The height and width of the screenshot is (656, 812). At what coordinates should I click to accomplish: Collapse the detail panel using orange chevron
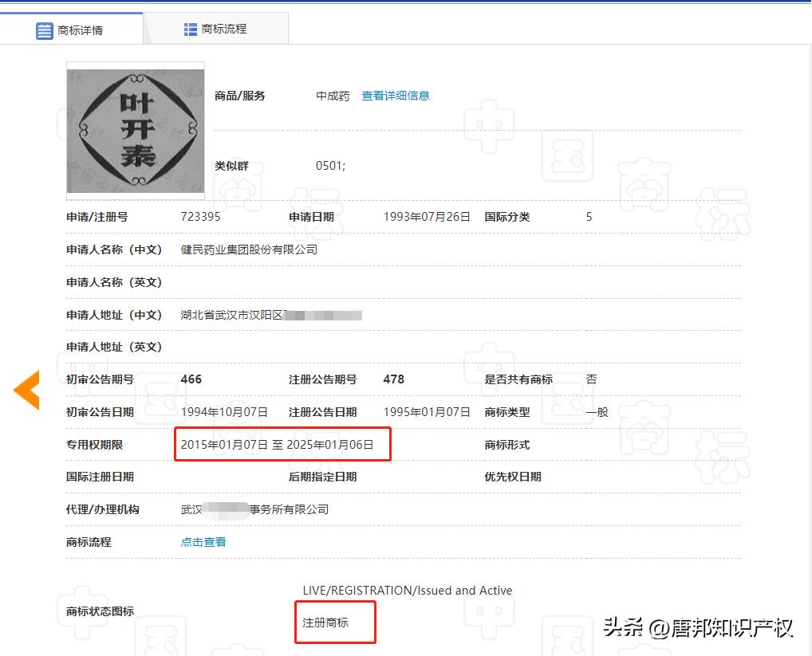click(27, 390)
